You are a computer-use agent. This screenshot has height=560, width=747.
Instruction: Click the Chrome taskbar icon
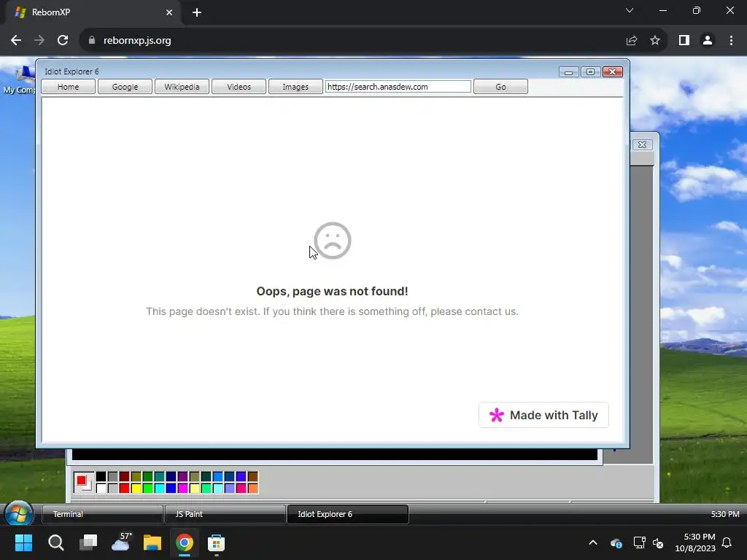coord(185,542)
